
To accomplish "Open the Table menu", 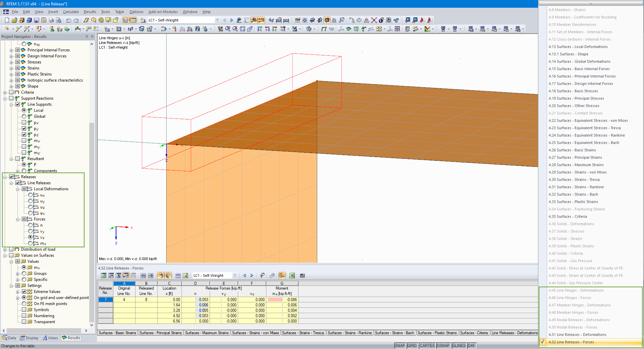I will point(119,12).
